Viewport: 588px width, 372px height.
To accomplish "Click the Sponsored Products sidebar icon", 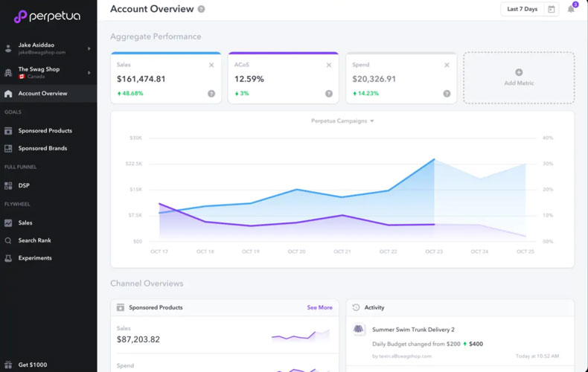I will click(8, 131).
